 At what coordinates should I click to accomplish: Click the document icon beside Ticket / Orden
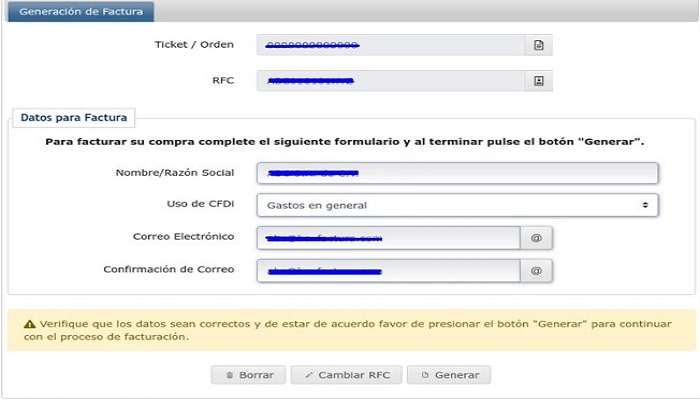[x=538, y=45]
